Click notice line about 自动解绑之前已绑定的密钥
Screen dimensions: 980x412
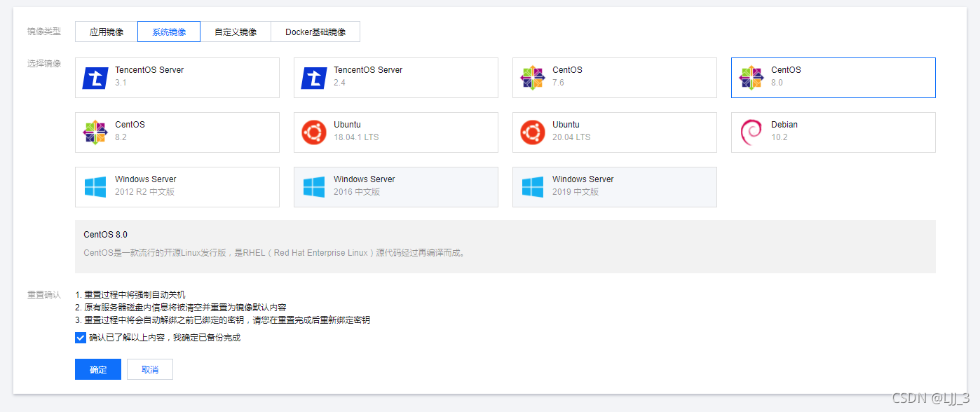click(222, 320)
